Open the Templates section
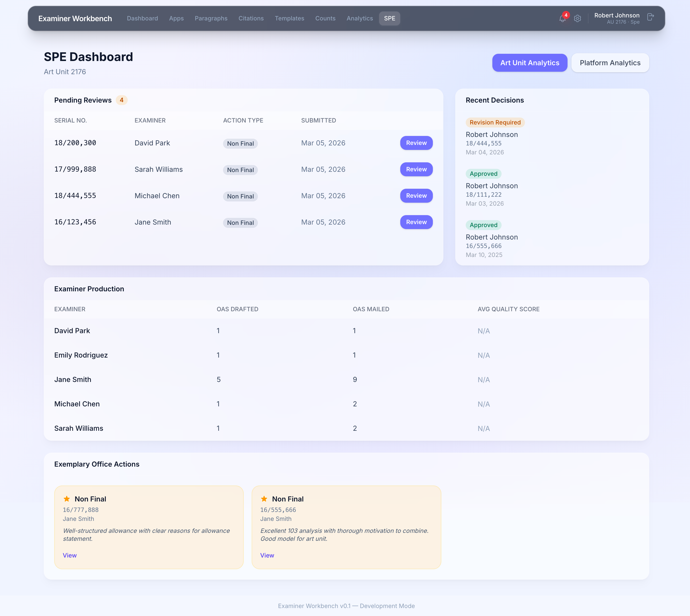Viewport: 690px width, 616px height. coord(289,18)
